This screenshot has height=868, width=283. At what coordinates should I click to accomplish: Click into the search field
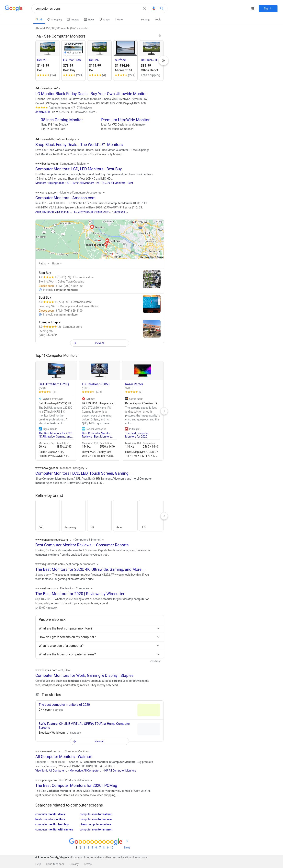88,8
